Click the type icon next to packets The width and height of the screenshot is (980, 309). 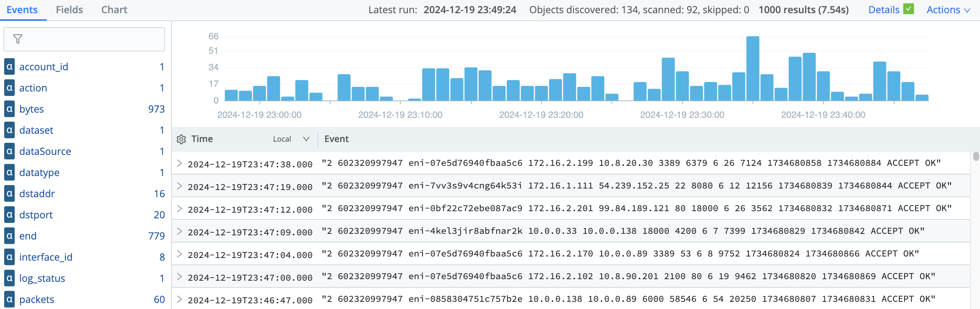[9, 299]
